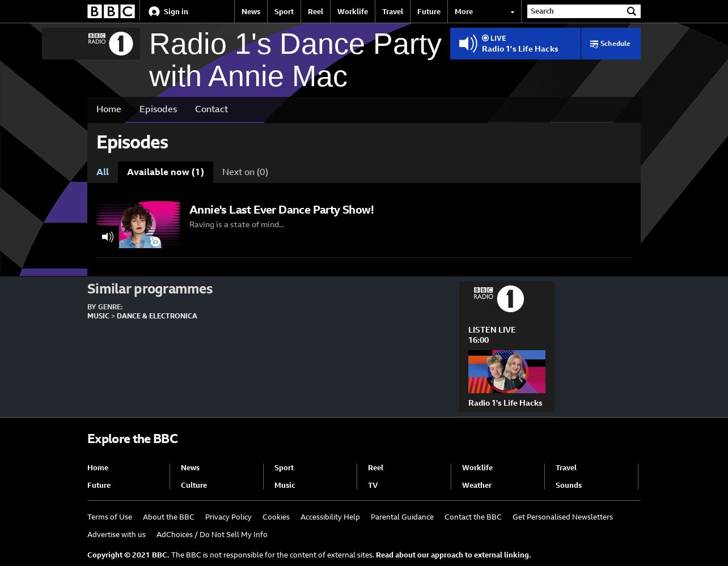Click the BBC logo in header
This screenshot has height=566, width=728.
(111, 11)
